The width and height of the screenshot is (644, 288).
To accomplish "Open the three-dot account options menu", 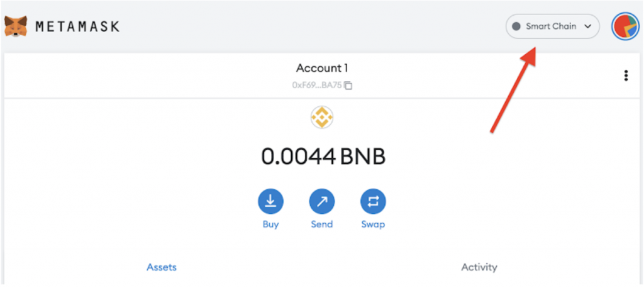I will pyautogui.click(x=626, y=75).
